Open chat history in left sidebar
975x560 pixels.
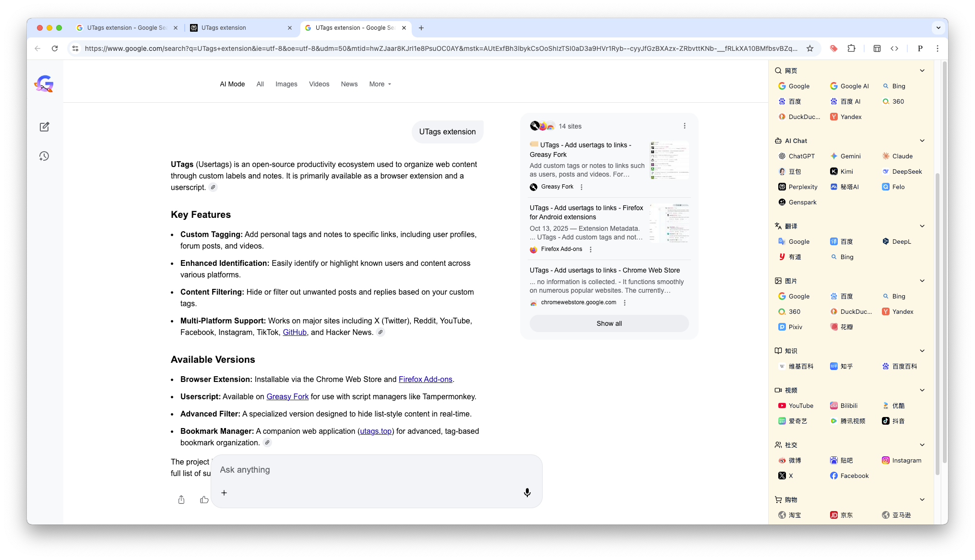(44, 156)
